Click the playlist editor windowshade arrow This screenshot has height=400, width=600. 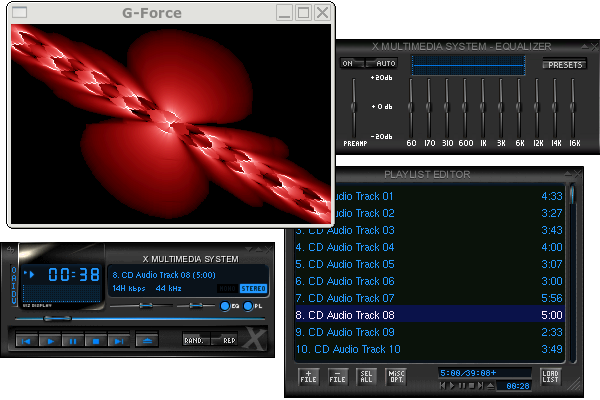click(x=568, y=174)
